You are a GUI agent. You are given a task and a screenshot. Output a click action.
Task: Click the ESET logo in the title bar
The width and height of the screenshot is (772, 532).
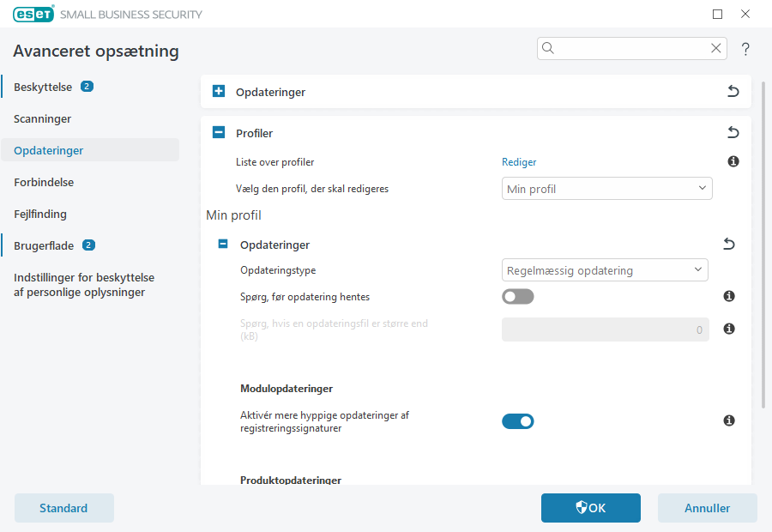tap(33, 14)
